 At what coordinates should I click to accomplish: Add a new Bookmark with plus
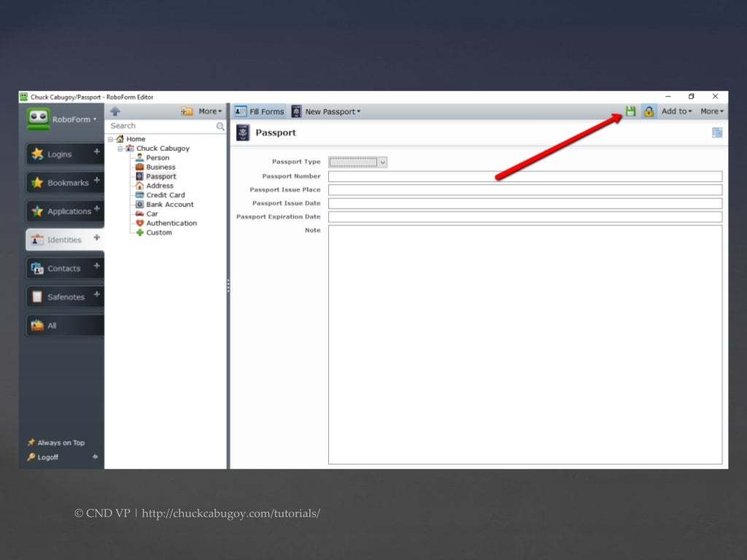[x=97, y=180]
